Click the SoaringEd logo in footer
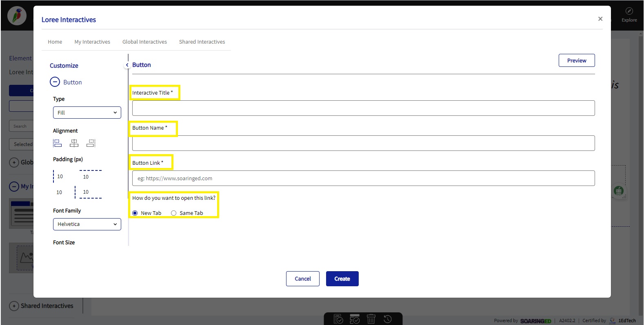 (535, 321)
